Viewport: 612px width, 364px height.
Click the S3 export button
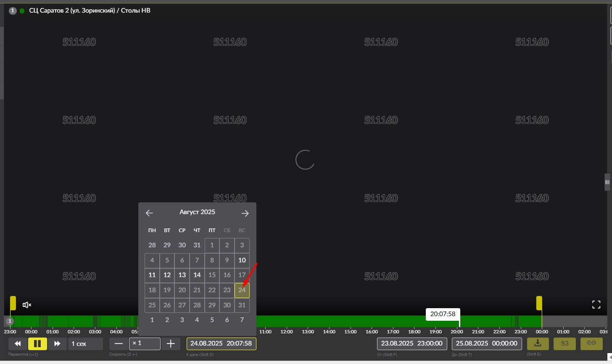(x=565, y=343)
